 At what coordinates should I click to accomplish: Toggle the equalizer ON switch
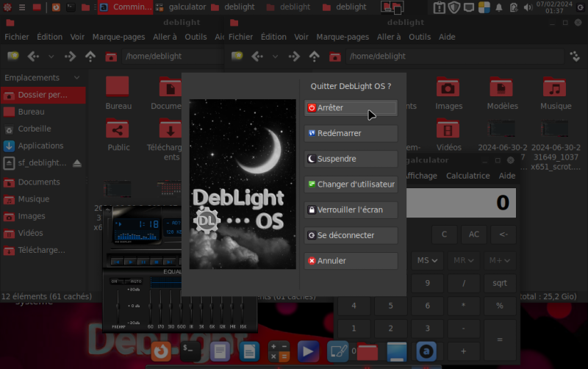tap(115, 281)
